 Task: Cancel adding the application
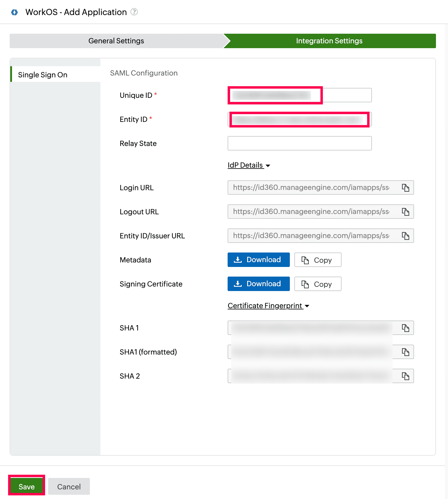click(69, 486)
